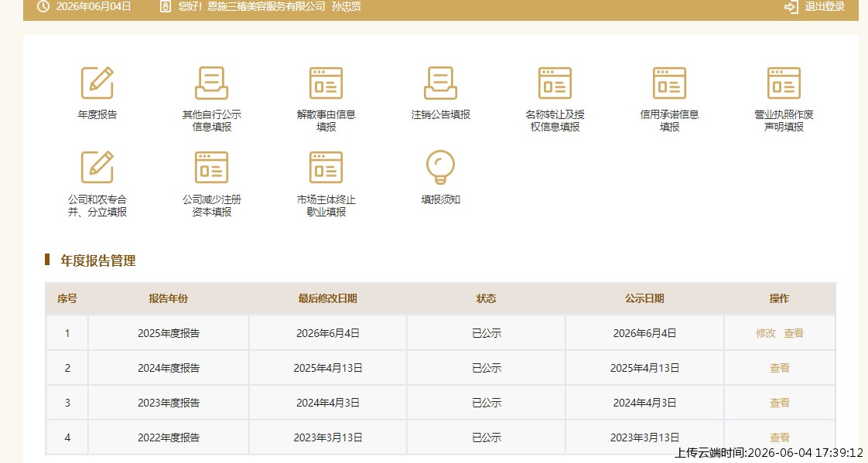This screenshot has width=868, height=463.
Task: Click the 报告年份 column header
Action: point(169,298)
